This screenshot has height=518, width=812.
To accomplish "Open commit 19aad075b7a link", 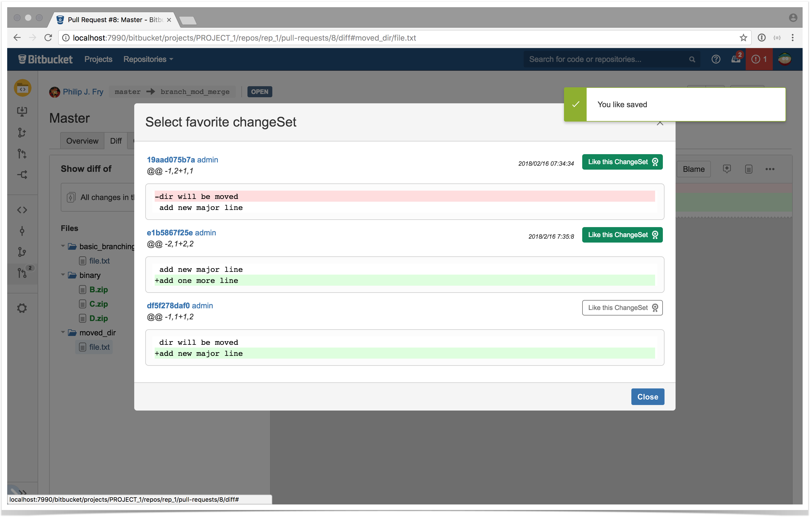I will coord(171,160).
